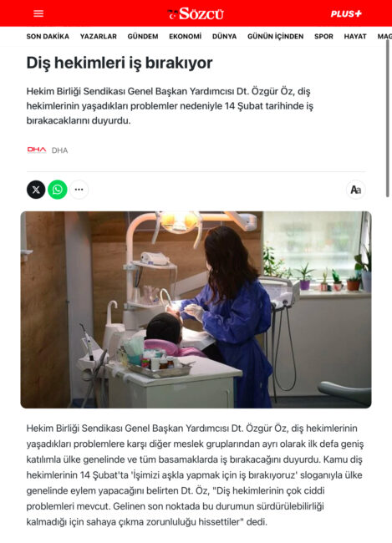Open the hamburger menu icon
The height and width of the screenshot is (543, 392).
point(38,13)
